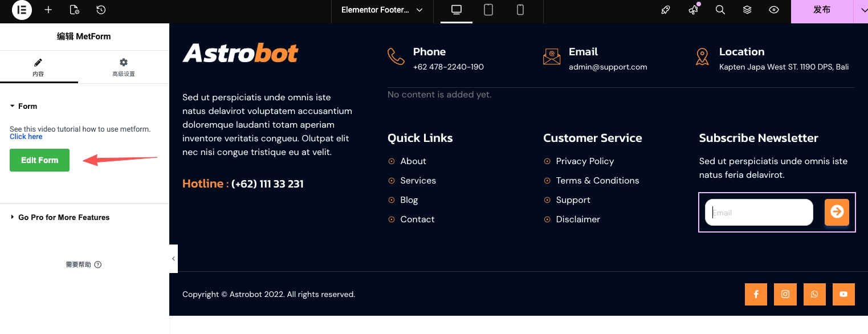Toggle preview with the eye icon
The width and height of the screenshot is (868, 334).
coord(774,10)
